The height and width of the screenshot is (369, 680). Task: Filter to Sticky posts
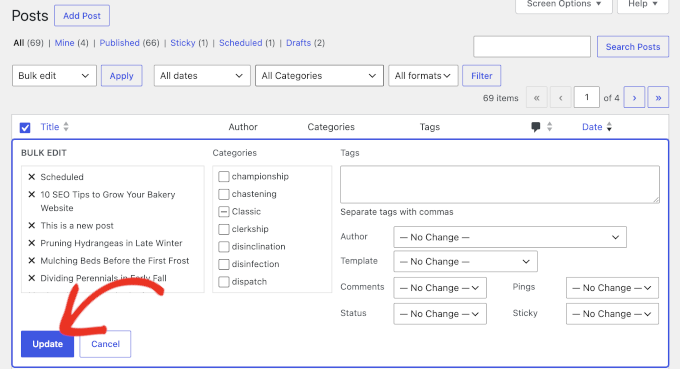183,43
